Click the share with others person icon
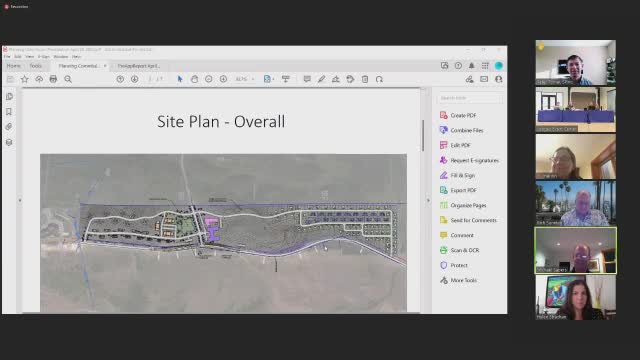 498,79
